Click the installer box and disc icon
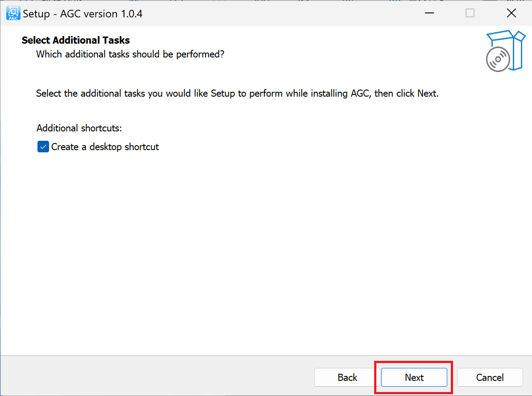This screenshot has width=532, height=396. point(504,50)
